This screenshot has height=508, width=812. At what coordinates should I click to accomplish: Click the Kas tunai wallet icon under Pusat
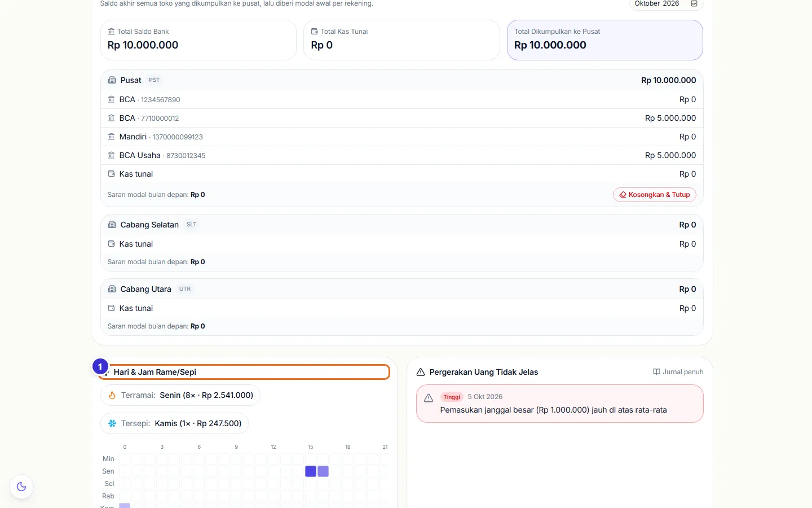[111, 174]
